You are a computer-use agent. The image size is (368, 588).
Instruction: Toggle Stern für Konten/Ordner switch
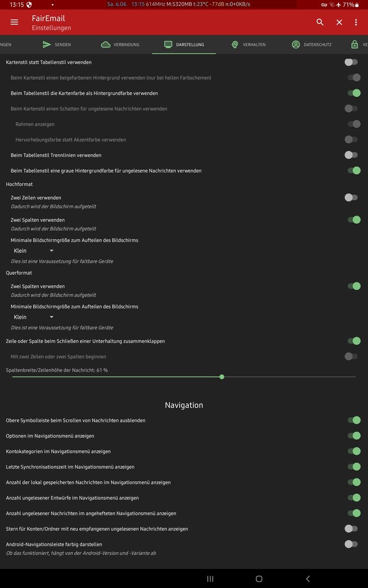pyautogui.click(x=352, y=529)
